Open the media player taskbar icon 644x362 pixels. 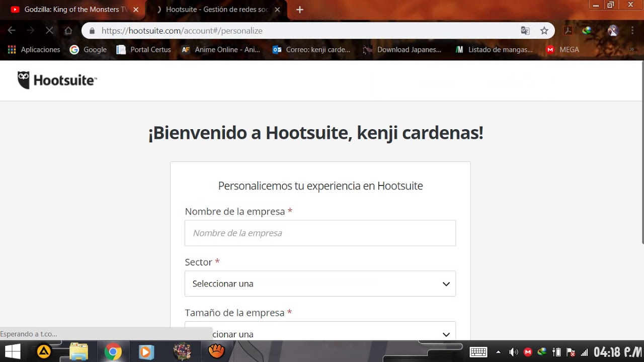pyautogui.click(x=146, y=351)
